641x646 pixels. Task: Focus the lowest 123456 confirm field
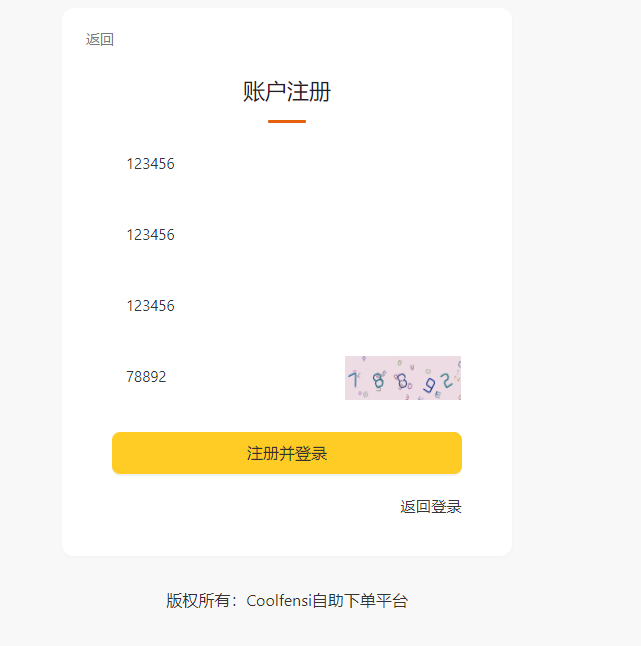click(287, 306)
